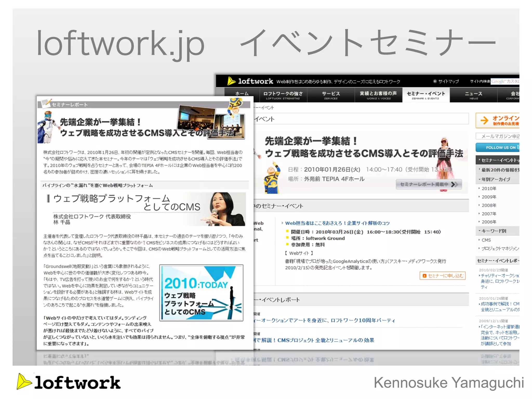The width and height of the screenshot is (532, 399).
Task: Click the ウェブ戦略プラットフォームとしてのCMS heading
Action: pos(127,203)
